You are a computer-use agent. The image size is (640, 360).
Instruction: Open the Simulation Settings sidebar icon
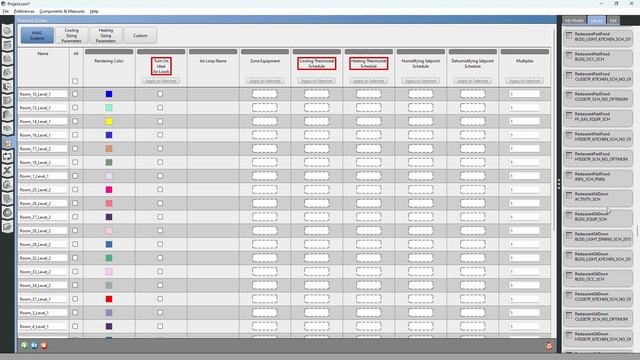tap(7, 184)
